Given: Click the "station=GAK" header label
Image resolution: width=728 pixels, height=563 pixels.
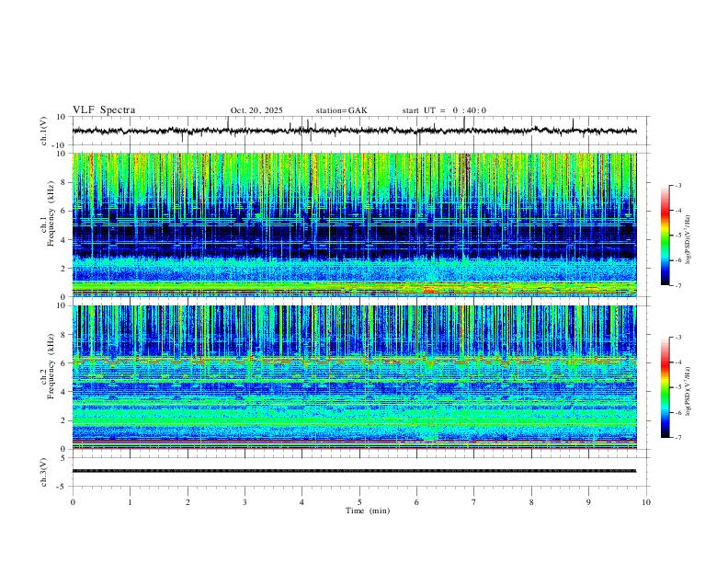Looking at the screenshot, I should 341,110.
